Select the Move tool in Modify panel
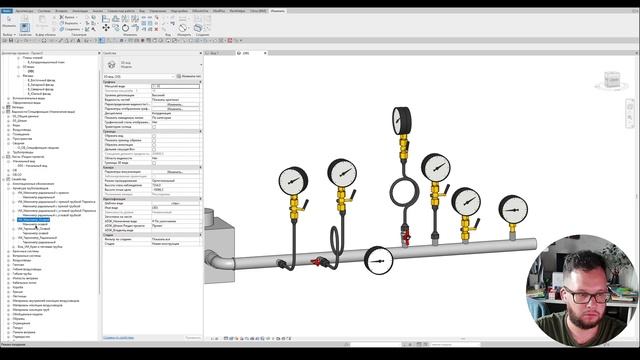The height and width of the screenshot is (360, 640). pyautogui.click(x=106, y=27)
